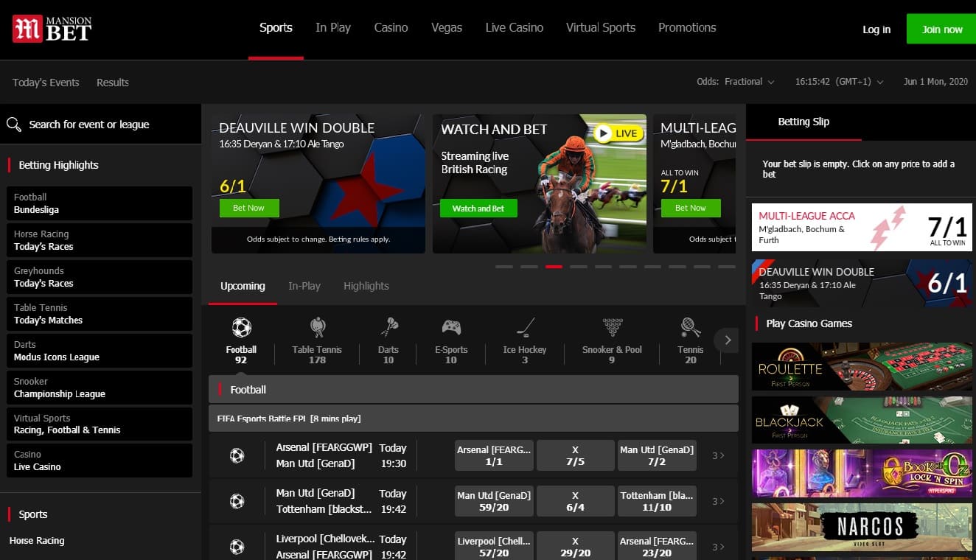Go to the Casino navigation tab

click(x=391, y=28)
